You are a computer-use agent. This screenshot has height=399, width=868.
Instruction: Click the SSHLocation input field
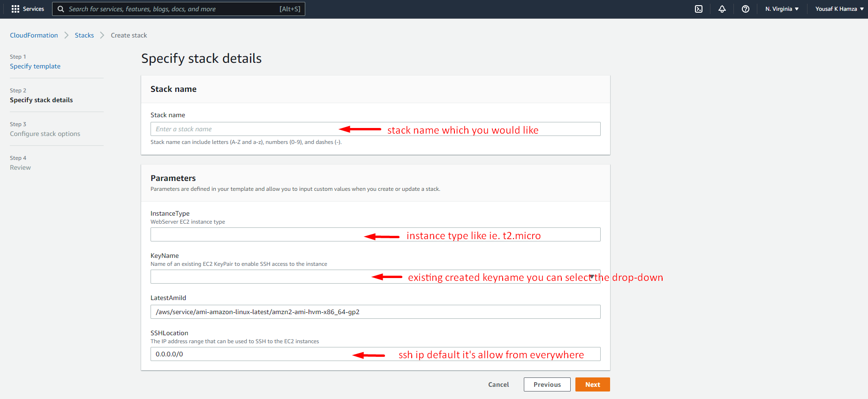(x=375, y=354)
